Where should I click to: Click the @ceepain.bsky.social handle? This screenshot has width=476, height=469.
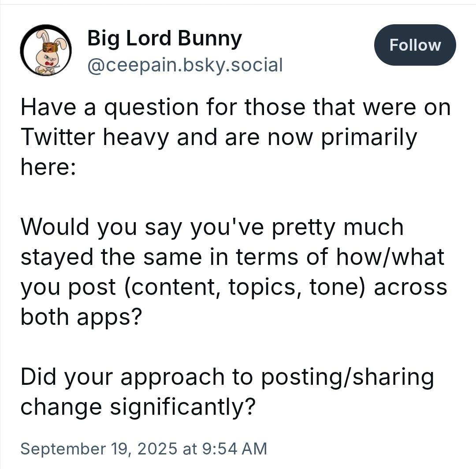click(x=185, y=65)
